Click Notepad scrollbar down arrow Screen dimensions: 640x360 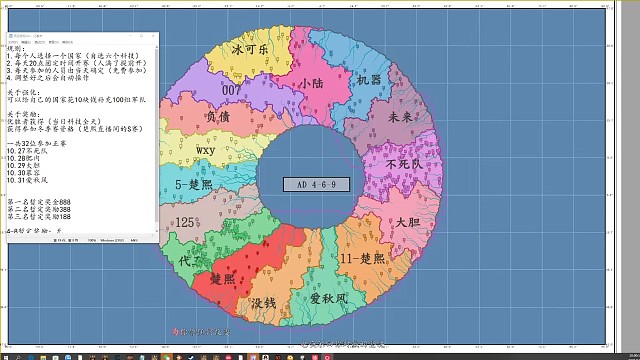coord(157,231)
